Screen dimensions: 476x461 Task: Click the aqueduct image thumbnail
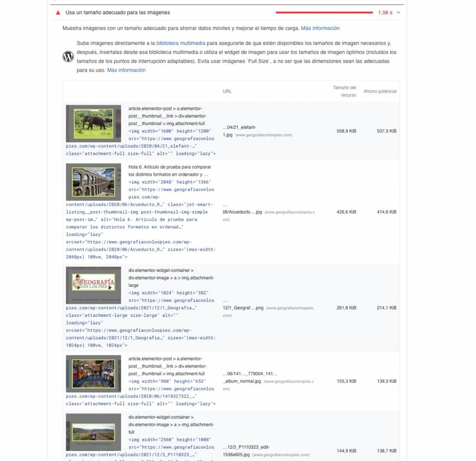[94, 182]
